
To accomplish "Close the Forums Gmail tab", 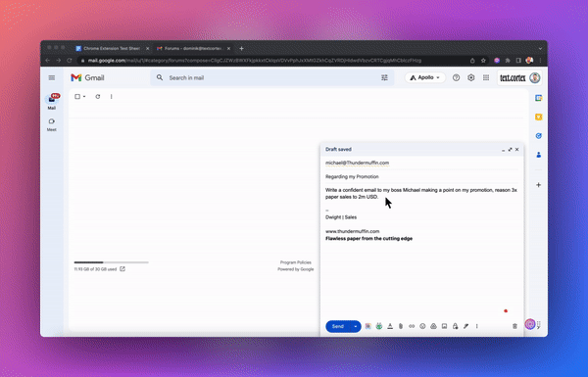I will [x=228, y=49].
